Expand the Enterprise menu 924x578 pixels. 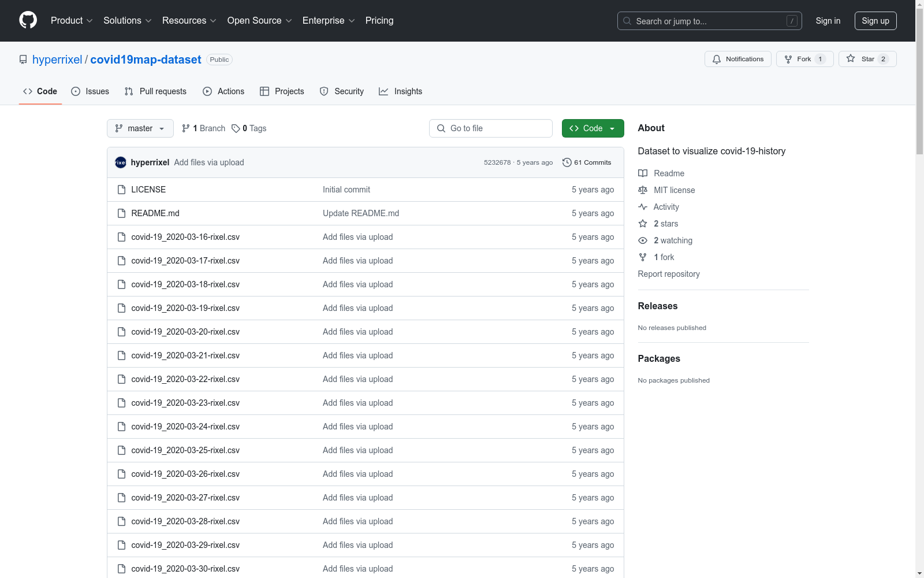pyautogui.click(x=329, y=21)
